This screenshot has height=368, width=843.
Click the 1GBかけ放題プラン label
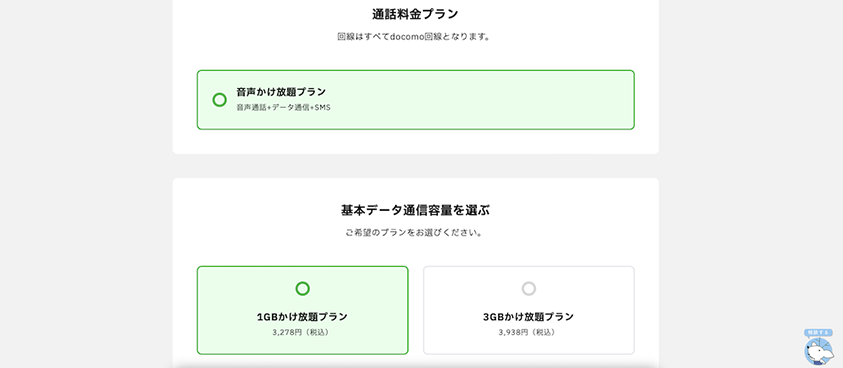pos(303,317)
